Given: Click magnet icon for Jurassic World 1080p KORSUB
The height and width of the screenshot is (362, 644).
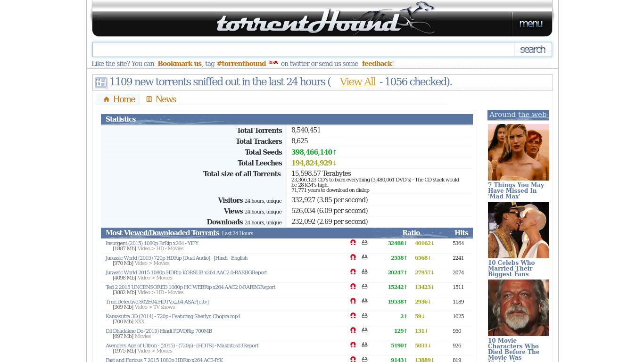Looking at the screenshot, I should click(353, 272).
